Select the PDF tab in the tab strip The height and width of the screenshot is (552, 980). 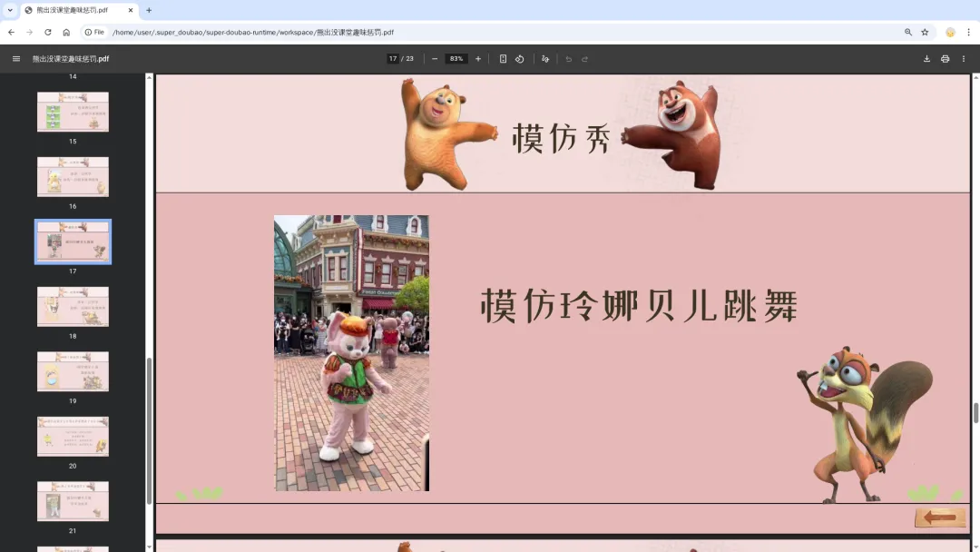(x=79, y=10)
